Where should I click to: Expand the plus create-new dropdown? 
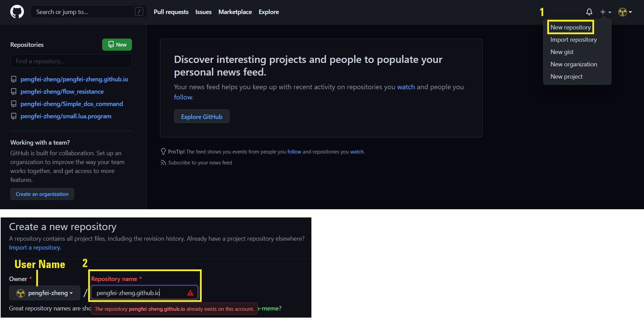pos(605,12)
